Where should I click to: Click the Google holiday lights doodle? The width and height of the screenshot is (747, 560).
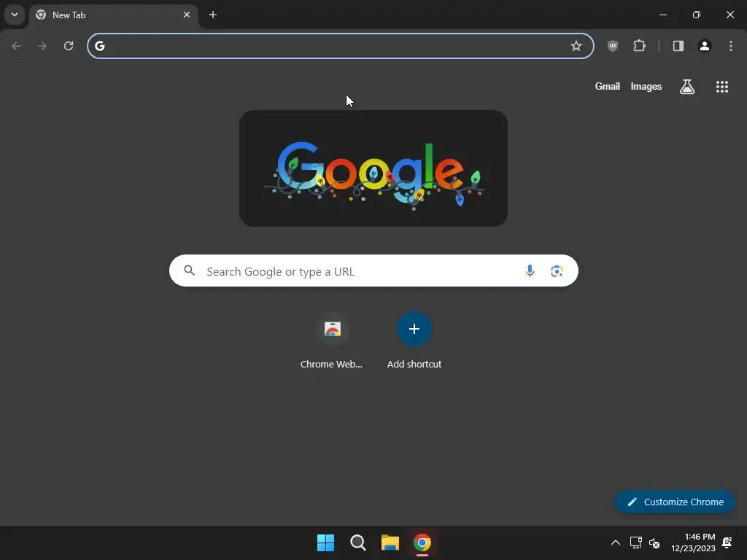pos(373,168)
